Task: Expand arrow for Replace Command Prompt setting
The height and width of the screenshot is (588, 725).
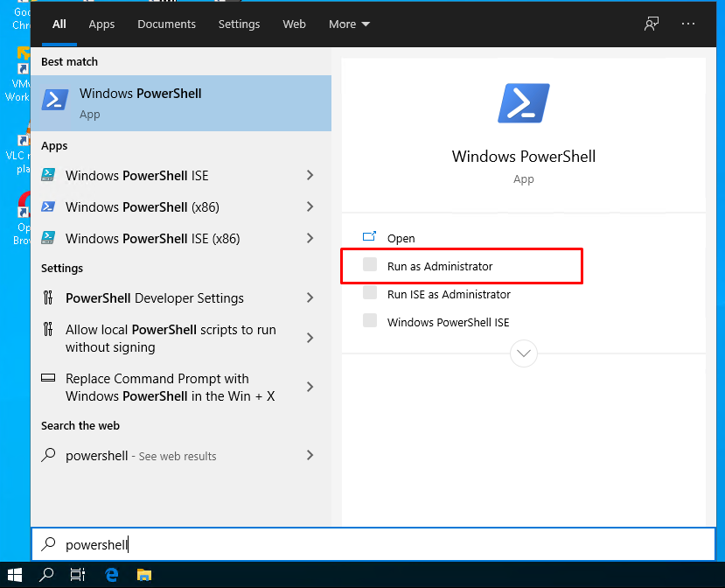Action: pyautogui.click(x=310, y=387)
